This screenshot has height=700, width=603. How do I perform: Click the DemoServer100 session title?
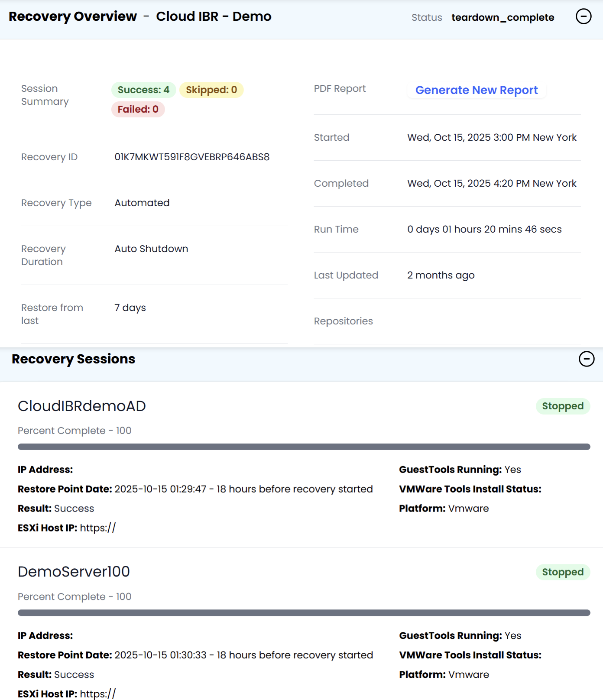[x=74, y=572]
